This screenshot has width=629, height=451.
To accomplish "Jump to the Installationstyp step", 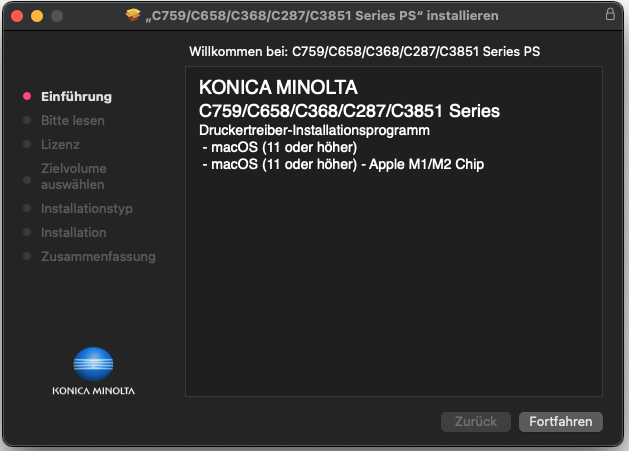I will pyautogui.click(x=86, y=209).
